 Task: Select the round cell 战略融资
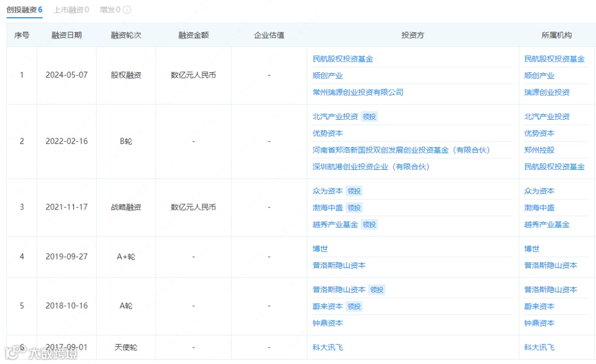[126, 207]
